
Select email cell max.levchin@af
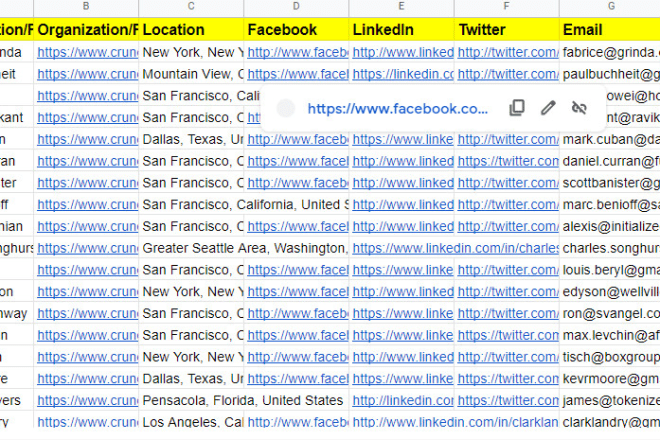(x=610, y=335)
